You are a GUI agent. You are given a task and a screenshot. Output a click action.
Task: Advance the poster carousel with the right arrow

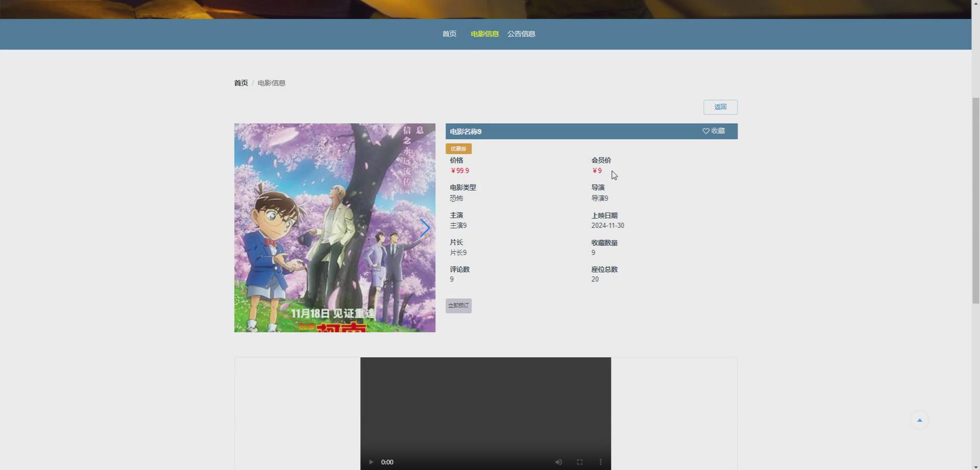[424, 228]
